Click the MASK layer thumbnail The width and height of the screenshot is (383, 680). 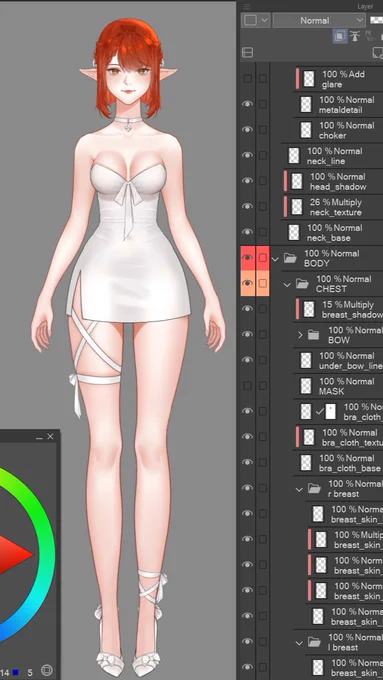(x=306, y=386)
